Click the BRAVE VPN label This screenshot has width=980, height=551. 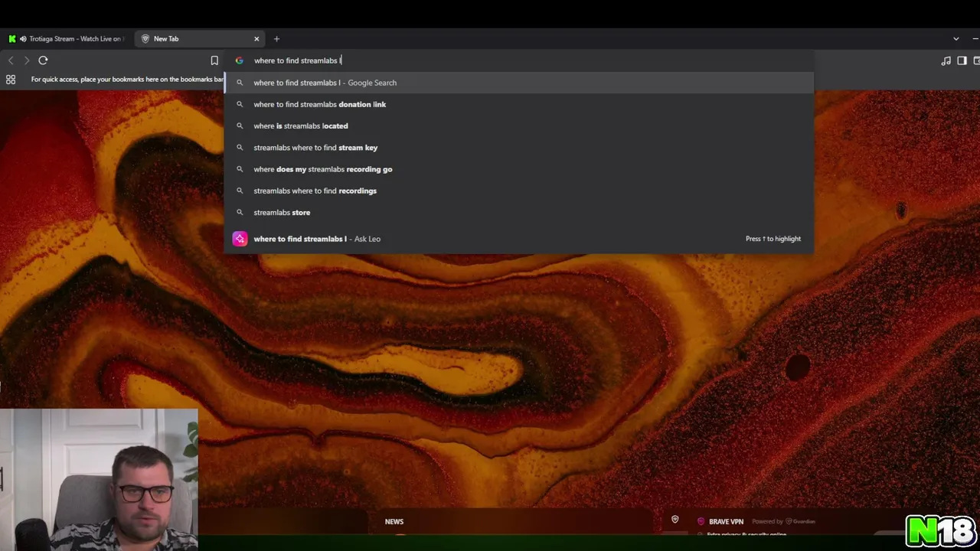726,522
